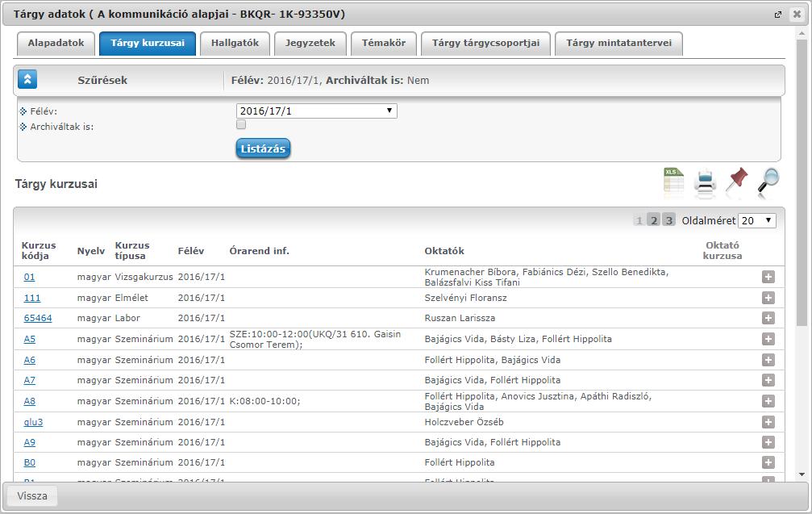The width and height of the screenshot is (812, 514).
Task: Expand plus icon for course 65464
Action: 768,318
